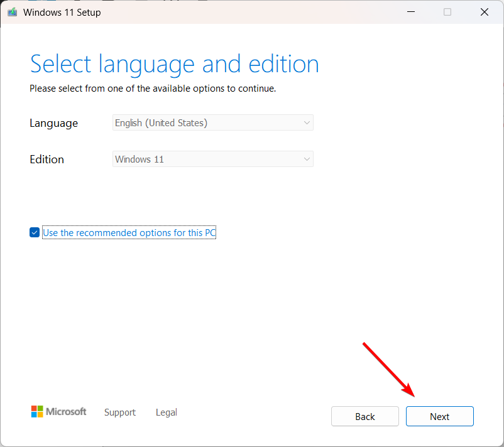Minimize the Windows 11 Setup window
The image size is (504, 447).
[x=411, y=12]
